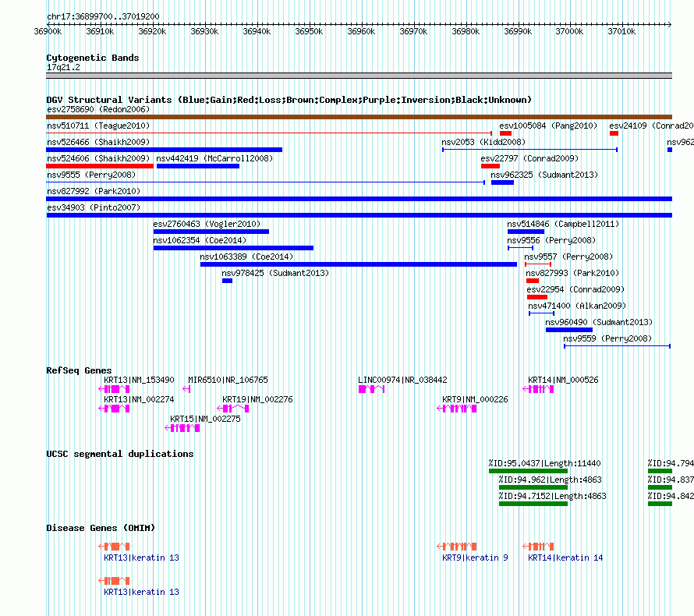Screen dimensions: 694x616
Task: Click the orange KRT9 disease gene glyph
Action: [457, 547]
